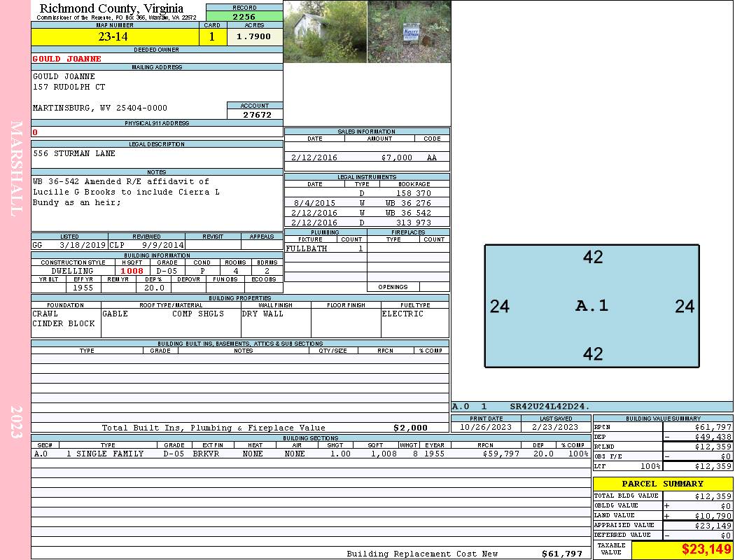This screenshot has width=735, height=560.
Task: Click the grade value D-05 in Building Information
Action: point(167,271)
